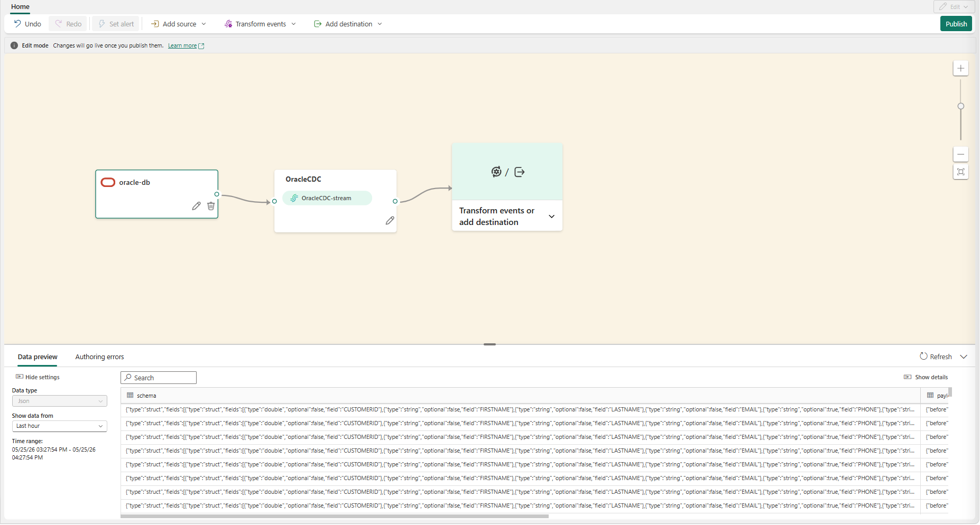Select the OracleCDC node title
Screen dimensions: 980x525
[303, 179]
